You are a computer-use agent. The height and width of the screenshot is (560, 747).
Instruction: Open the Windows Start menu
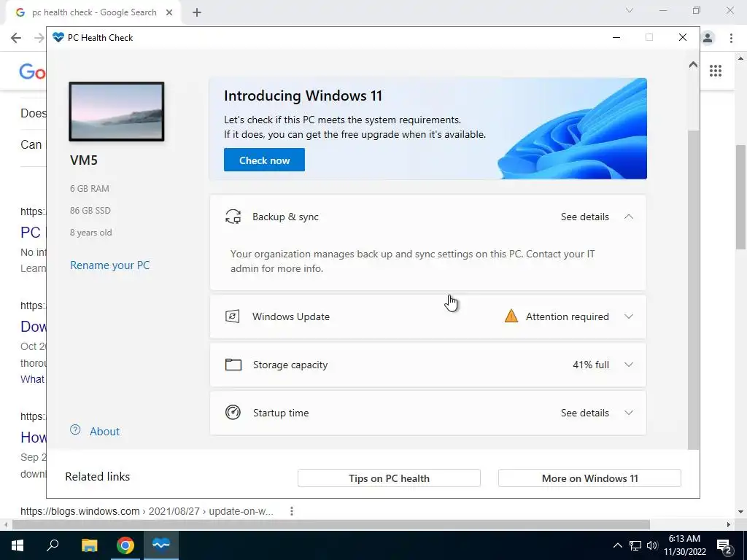coord(18,545)
